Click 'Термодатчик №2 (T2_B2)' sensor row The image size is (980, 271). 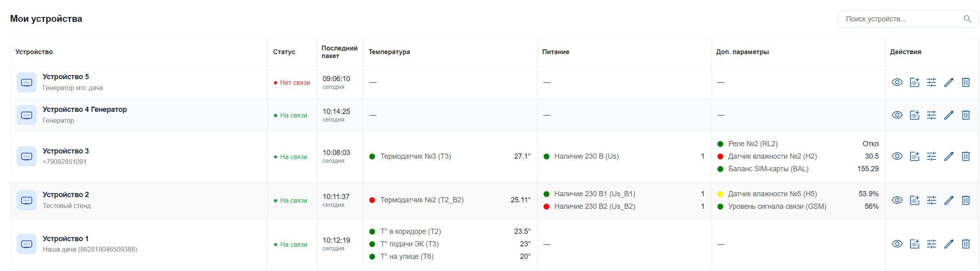450,200
